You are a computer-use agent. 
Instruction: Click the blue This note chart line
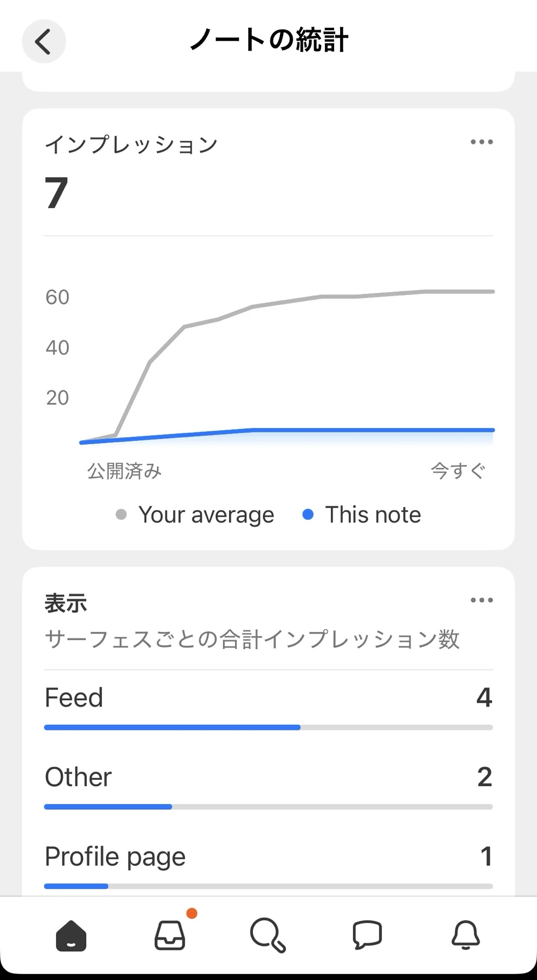357,430
